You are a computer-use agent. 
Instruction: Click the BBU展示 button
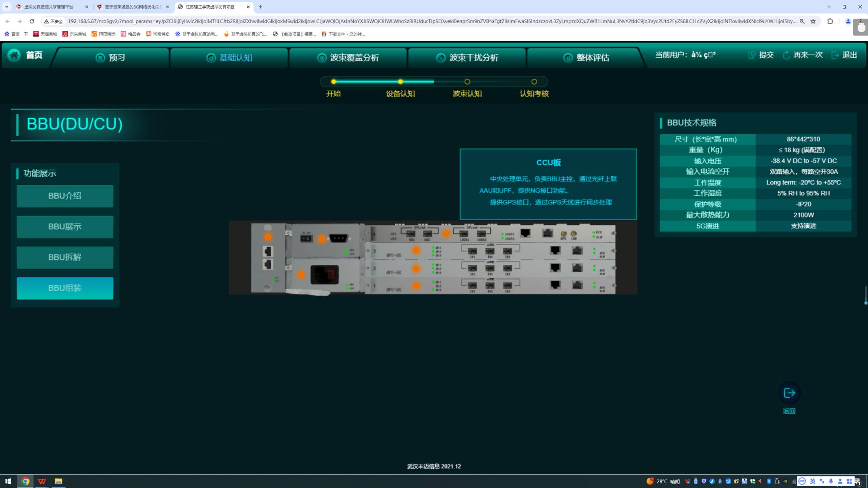point(65,227)
